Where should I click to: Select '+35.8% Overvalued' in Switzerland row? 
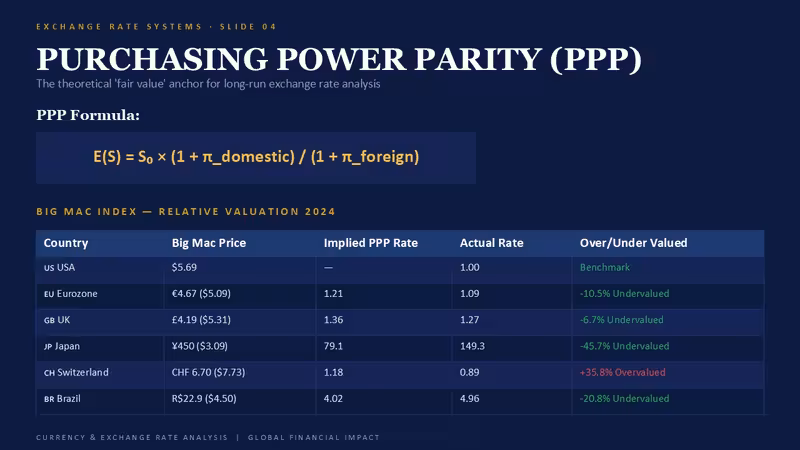pyautogui.click(x=622, y=372)
